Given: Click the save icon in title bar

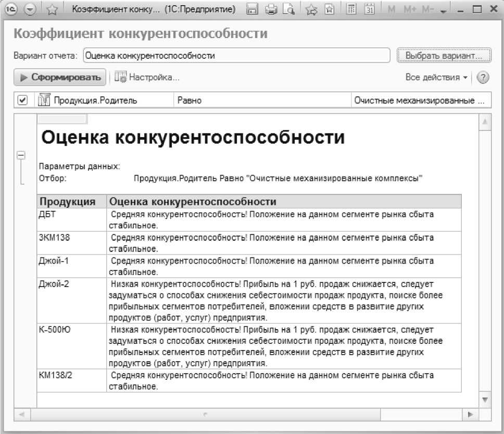Looking at the screenshot, I should [x=253, y=9].
